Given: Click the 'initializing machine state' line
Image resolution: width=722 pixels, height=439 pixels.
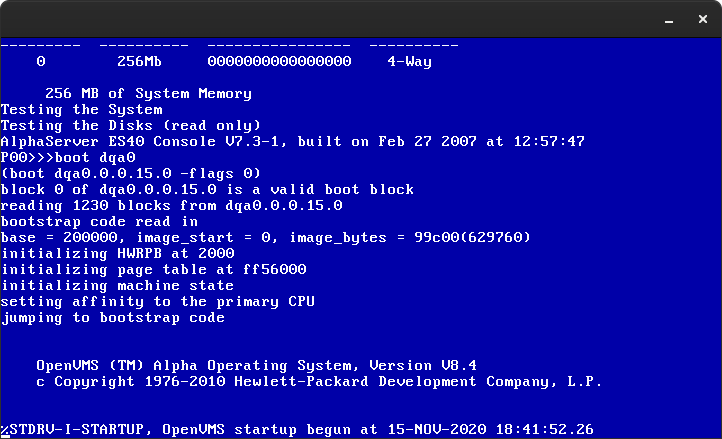Looking at the screenshot, I should [x=117, y=286].
